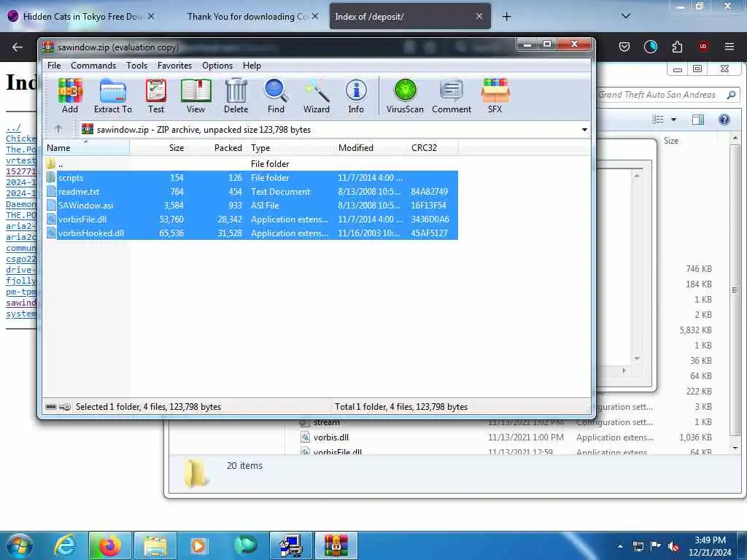Open the list all tabs chevron
Screen dimensions: 747x560
626,16
